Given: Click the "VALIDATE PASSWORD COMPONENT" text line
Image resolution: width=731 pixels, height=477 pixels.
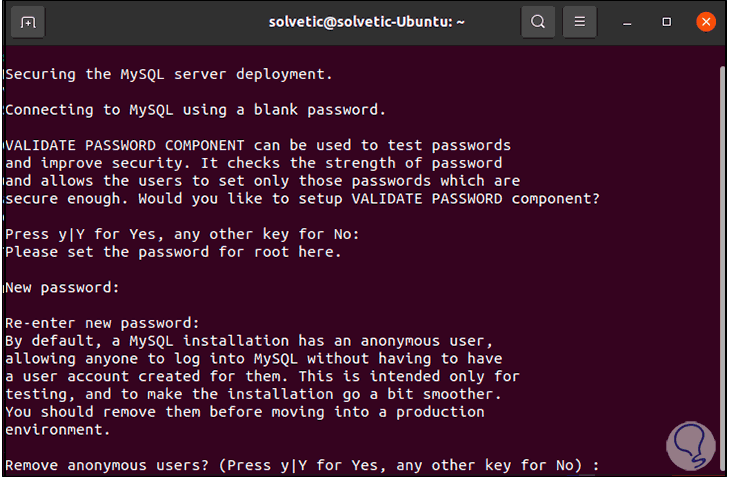Looking at the screenshot, I should point(258,145).
